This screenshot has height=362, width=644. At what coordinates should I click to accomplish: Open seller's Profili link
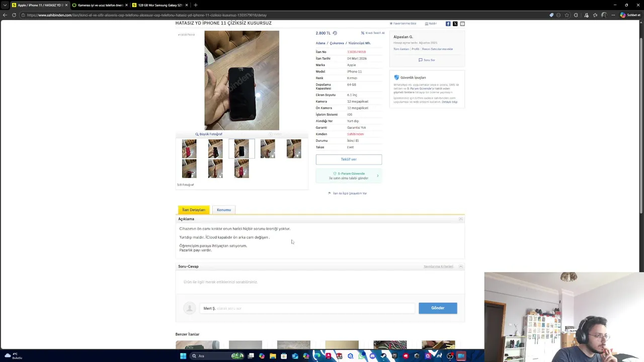(416, 49)
